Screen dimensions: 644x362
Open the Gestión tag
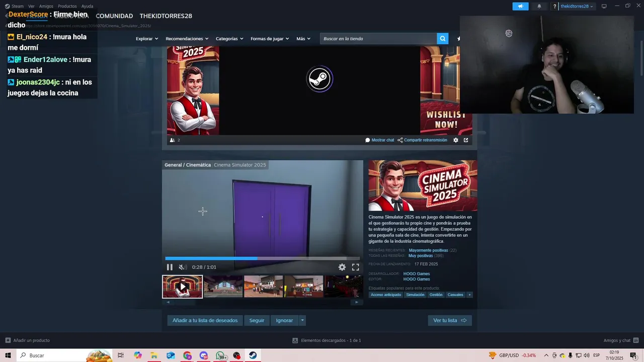[x=436, y=295]
